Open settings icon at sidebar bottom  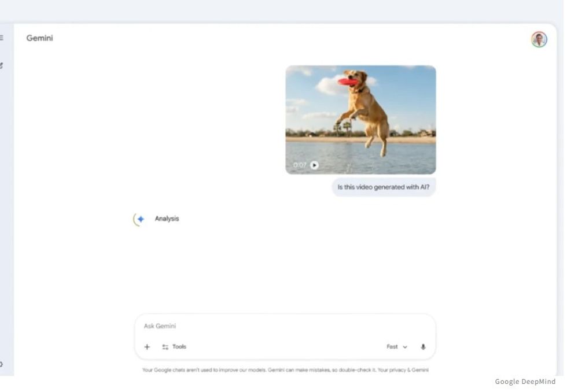[x=1, y=364]
